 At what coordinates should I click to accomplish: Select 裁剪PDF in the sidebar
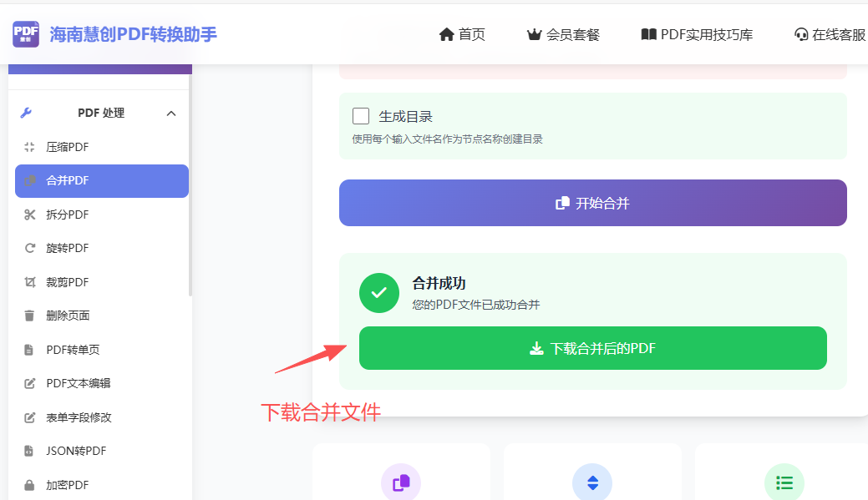(102, 283)
